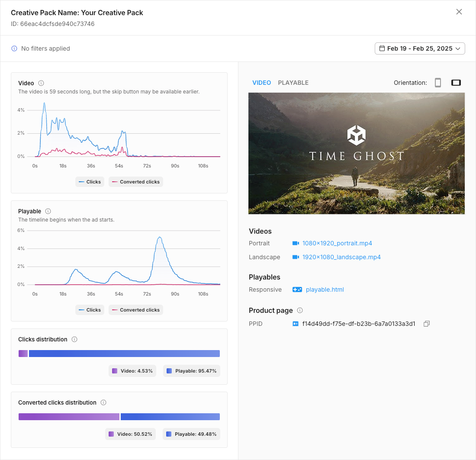The image size is (476, 460).
Task: Toggle Converted clicks in Playable chart legend
Action: [136, 310]
